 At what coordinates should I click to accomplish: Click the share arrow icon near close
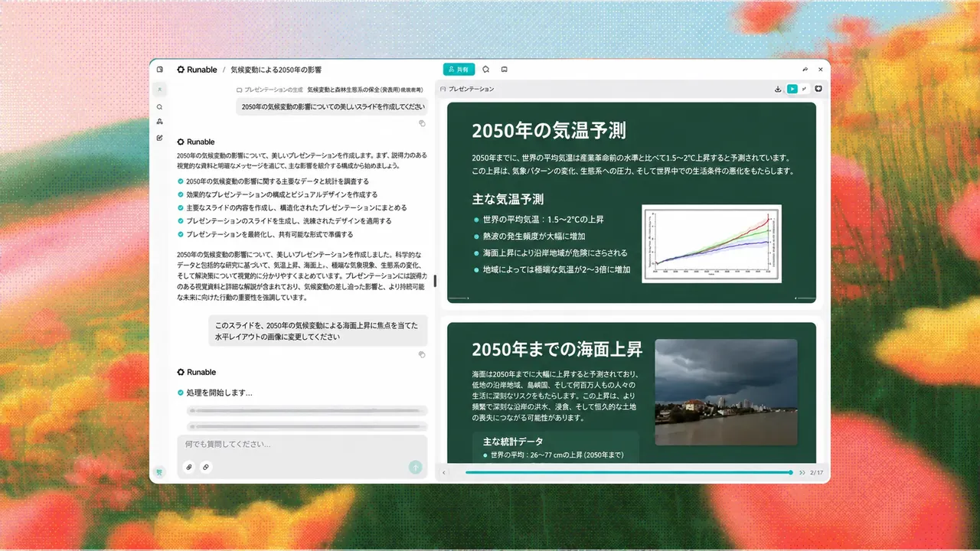[805, 70]
